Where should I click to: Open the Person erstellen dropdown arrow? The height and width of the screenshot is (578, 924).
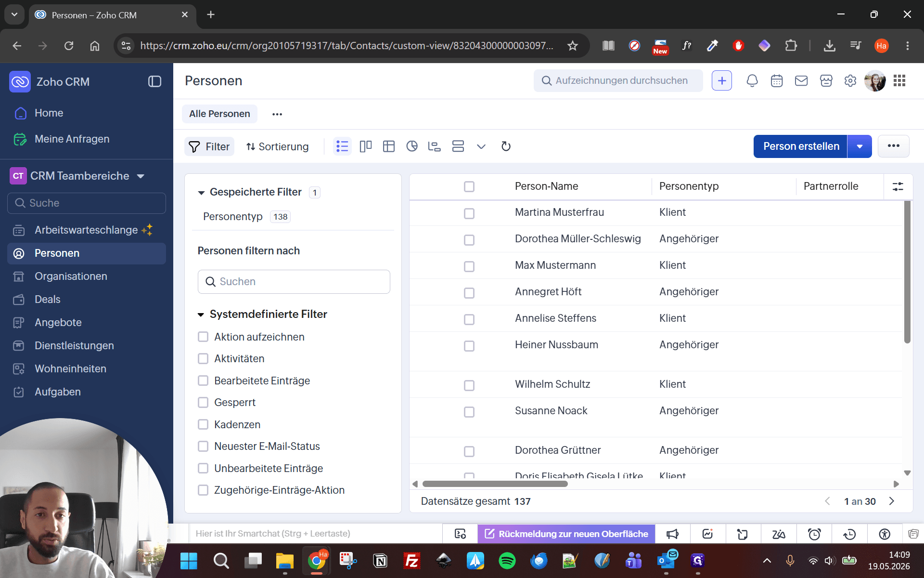coord(860,146)
